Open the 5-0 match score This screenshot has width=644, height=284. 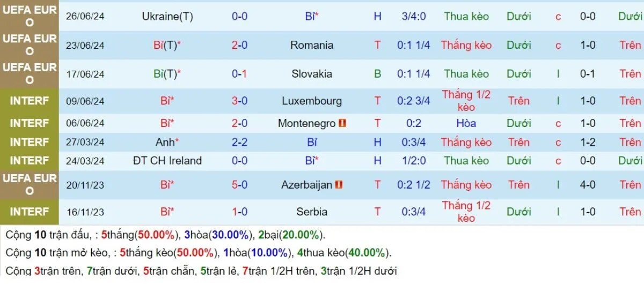tap(239, 185)
